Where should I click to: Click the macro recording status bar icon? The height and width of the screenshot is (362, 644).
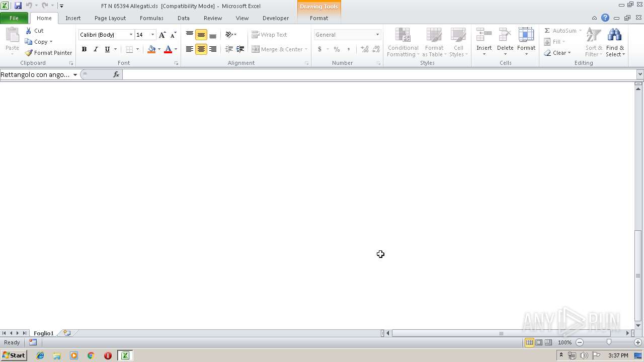(33, 342)
